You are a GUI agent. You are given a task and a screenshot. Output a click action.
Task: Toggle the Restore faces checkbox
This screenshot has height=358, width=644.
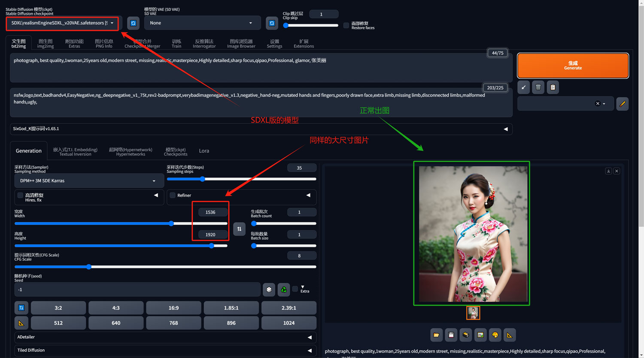point(346,25)
